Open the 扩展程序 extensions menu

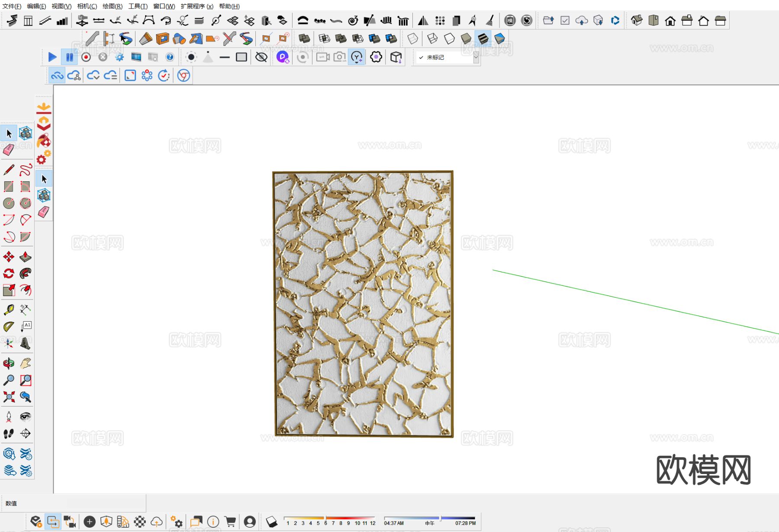pos(197,6)
